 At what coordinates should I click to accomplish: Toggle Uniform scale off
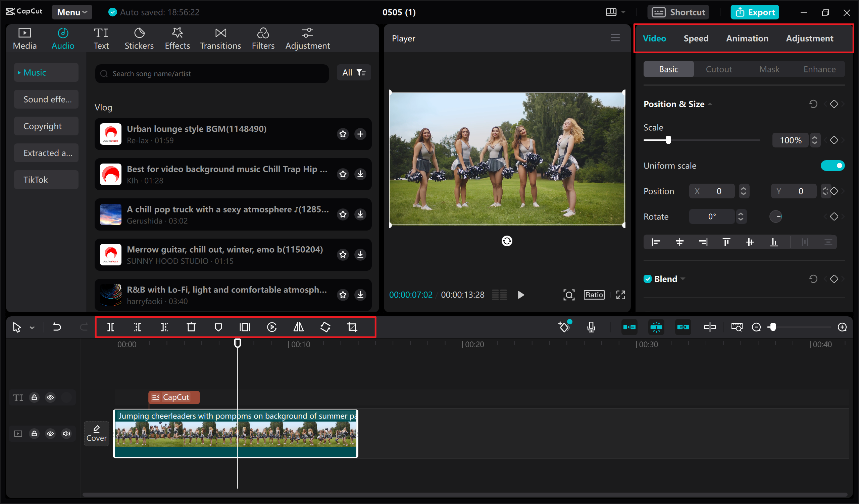coord(833,166)
